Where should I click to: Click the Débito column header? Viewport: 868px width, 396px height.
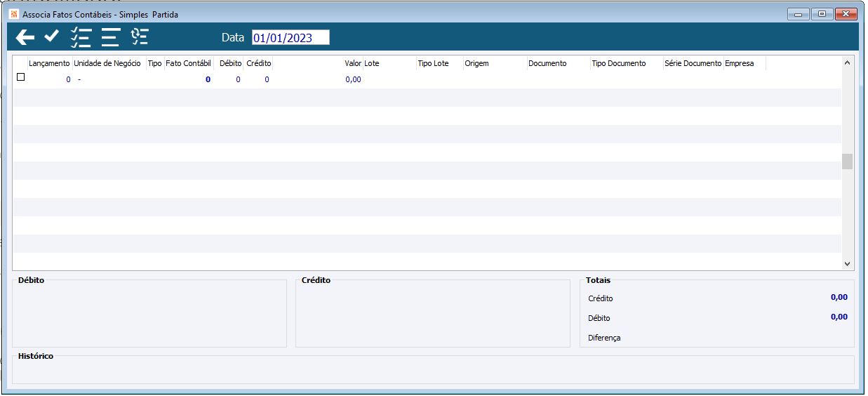(230, 63)
